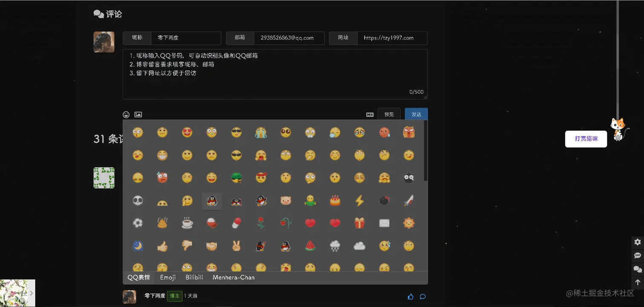Open the SNS bubble sidebar icon
The image size is (644, 307).
click(638, 256)
